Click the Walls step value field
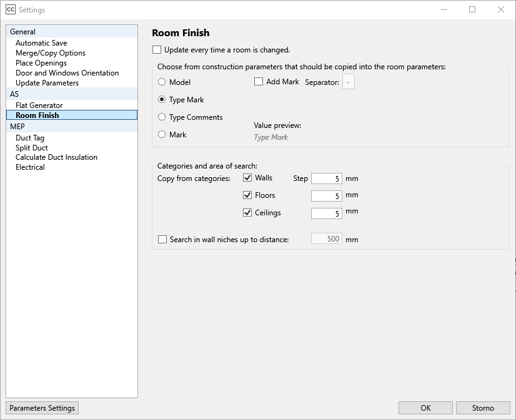Screen dimensions: 516x420 [x=326, y=178]
